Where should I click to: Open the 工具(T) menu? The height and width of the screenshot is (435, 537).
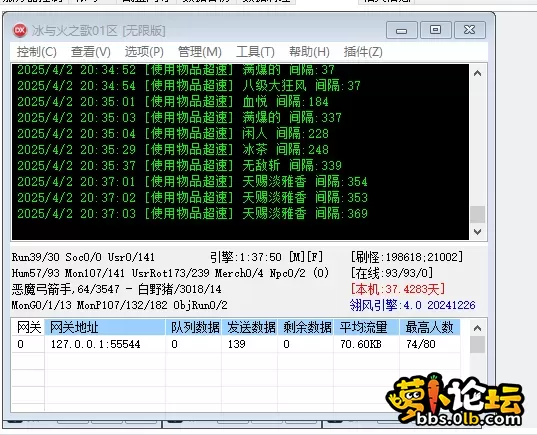(255, 52)
